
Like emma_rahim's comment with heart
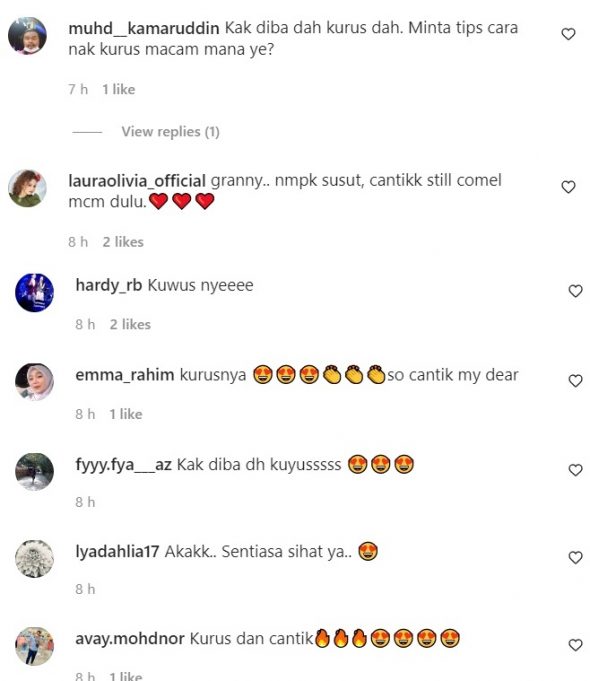tap(575, 381)
